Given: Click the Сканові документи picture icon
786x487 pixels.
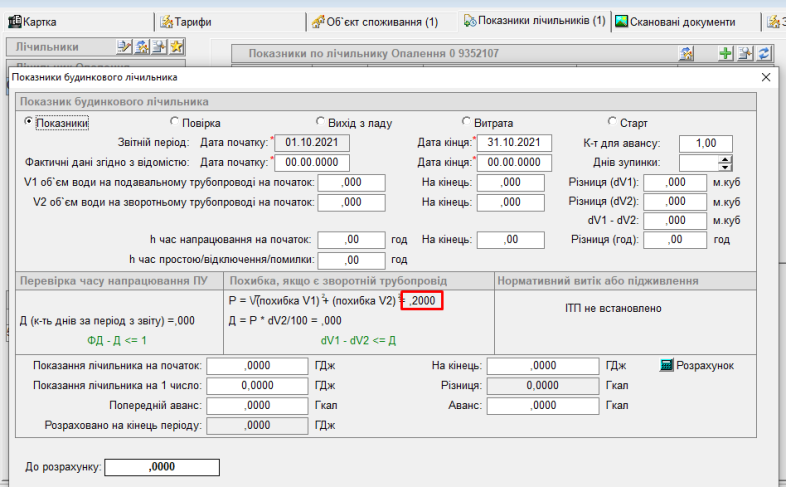Looking at the screenshot, I should tap(622, 21).
